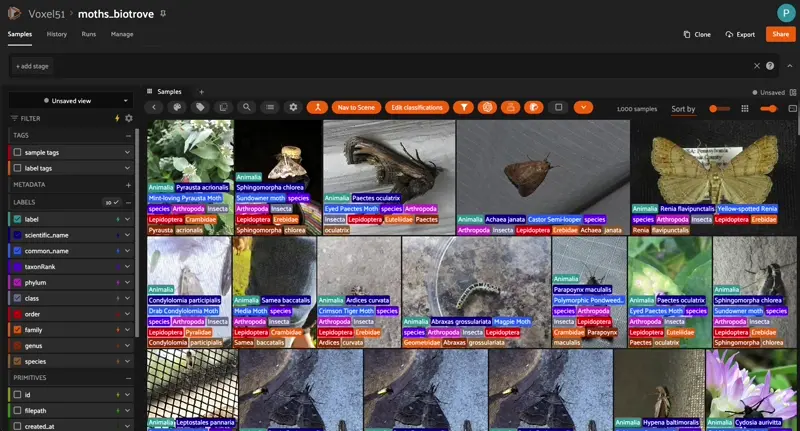
Task: Click the orange filter funnel icon
Action: coord(463,107)
